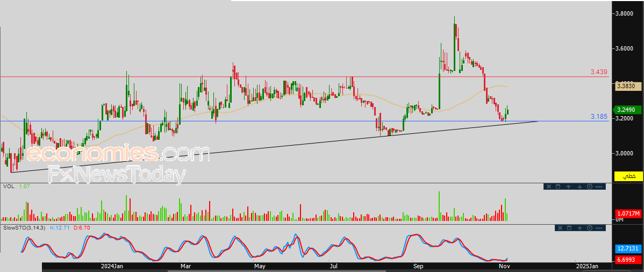
Task: Click the red 6.6993 stochastic D value tag
Action: [x=628, y=260]
